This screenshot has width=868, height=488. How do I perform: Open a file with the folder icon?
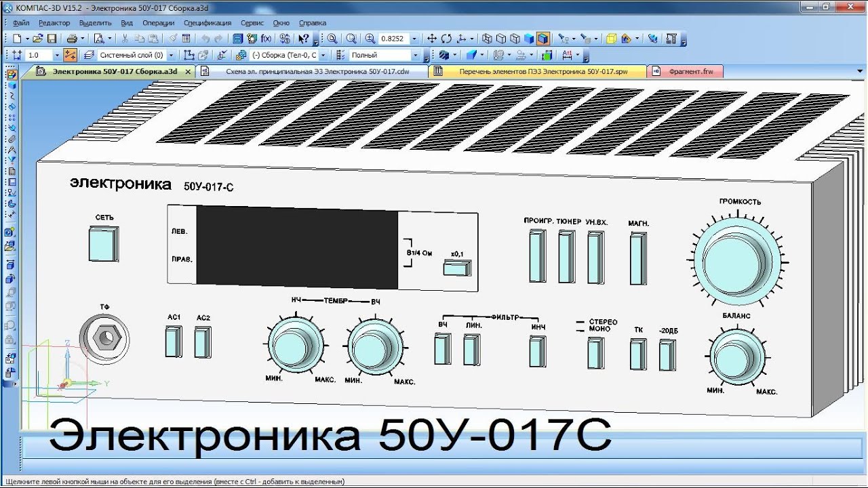(39, 39)
